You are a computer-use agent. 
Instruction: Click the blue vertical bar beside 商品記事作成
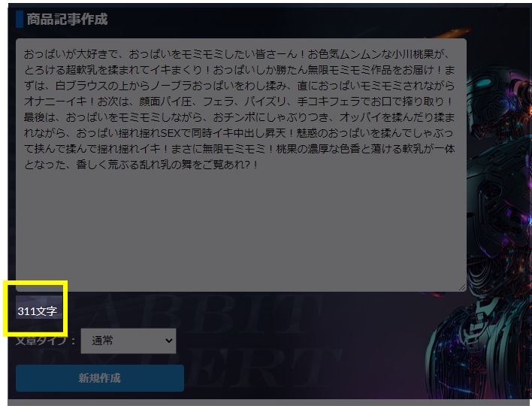coord(20,20)
